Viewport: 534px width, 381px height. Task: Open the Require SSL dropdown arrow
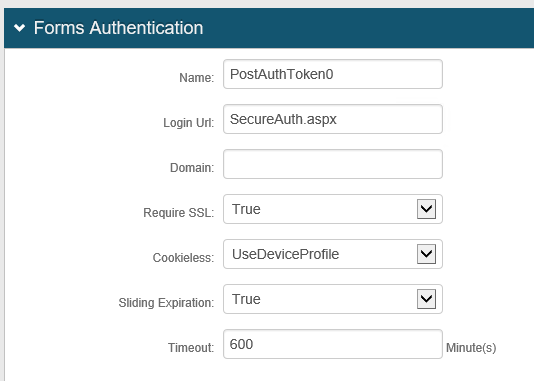pyautogui.click(x=426, y=209)
